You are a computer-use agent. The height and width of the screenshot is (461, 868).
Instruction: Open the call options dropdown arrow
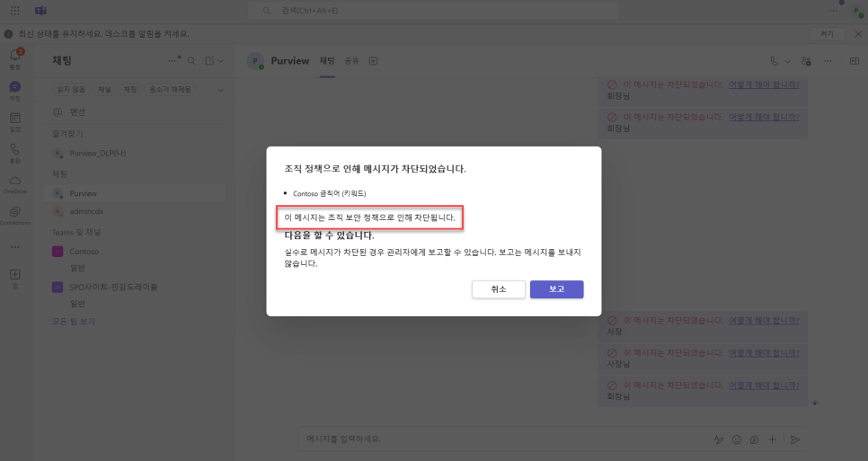click(787, 61)
